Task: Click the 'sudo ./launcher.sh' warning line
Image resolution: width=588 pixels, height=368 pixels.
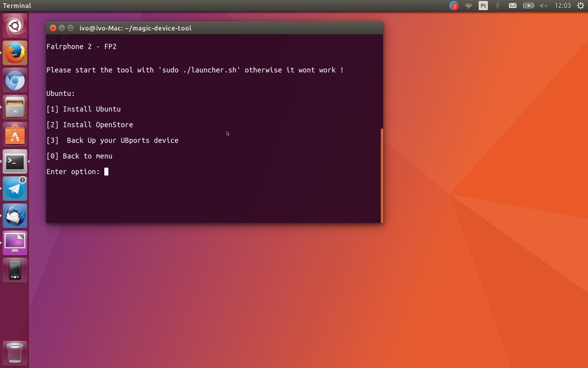Action: tap(195, 70)
